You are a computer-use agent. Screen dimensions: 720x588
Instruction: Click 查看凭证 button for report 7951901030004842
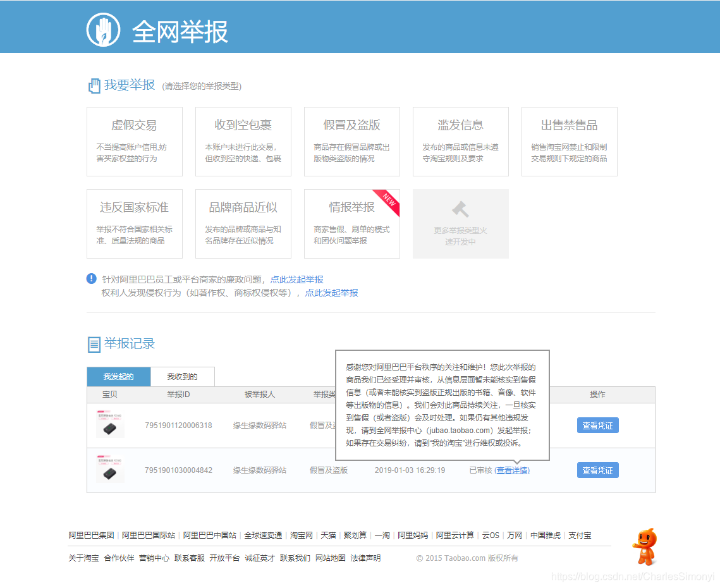pos(598,470)
